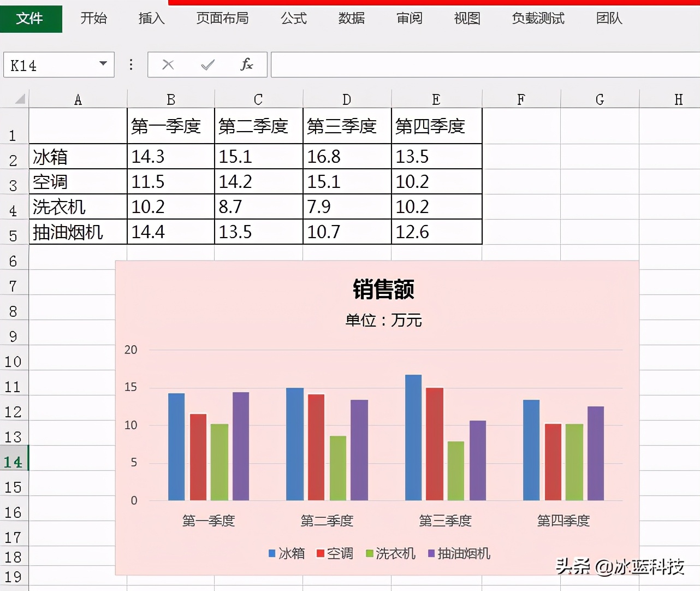Open the 审阅 ribbon tab
The width and height of the screenshot is (700, 591).
410,19
